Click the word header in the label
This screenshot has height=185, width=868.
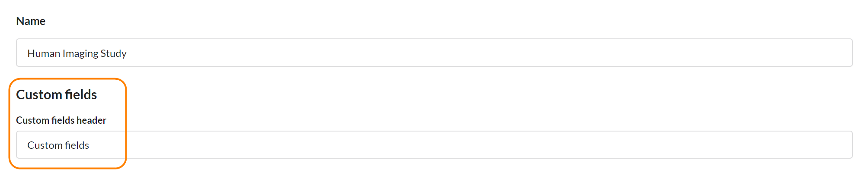[x=92, y=120]
